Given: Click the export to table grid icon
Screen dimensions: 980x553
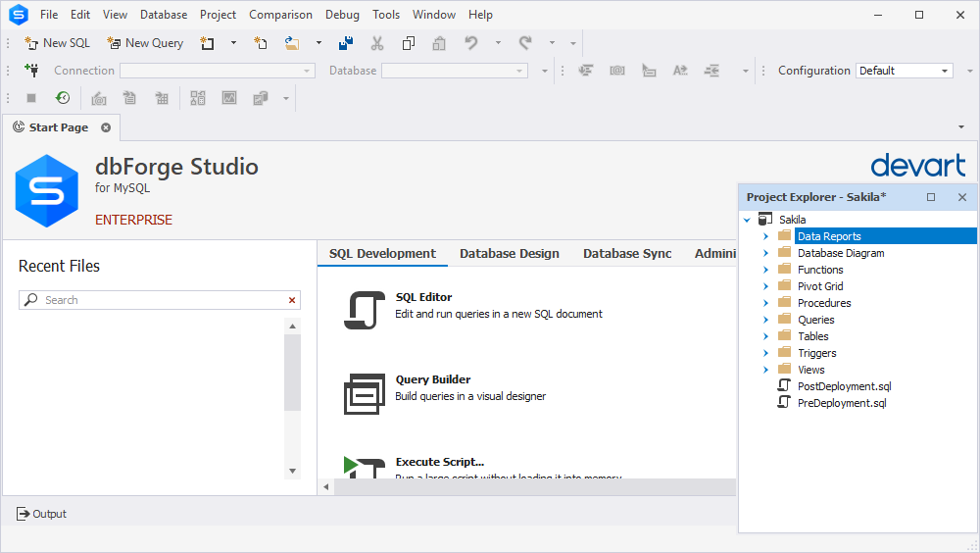Looking at the screenshot, I should coord(162,98).
